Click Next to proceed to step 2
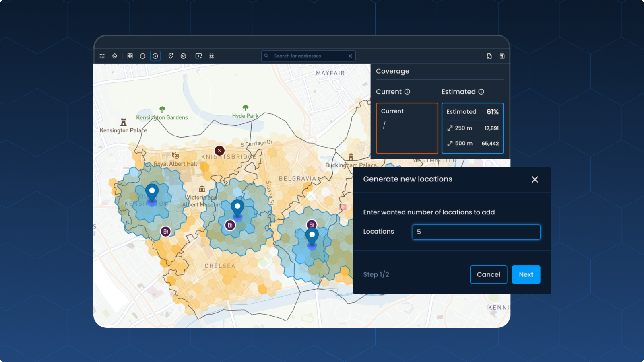644x362 pixels. click(x=526, y=274)
